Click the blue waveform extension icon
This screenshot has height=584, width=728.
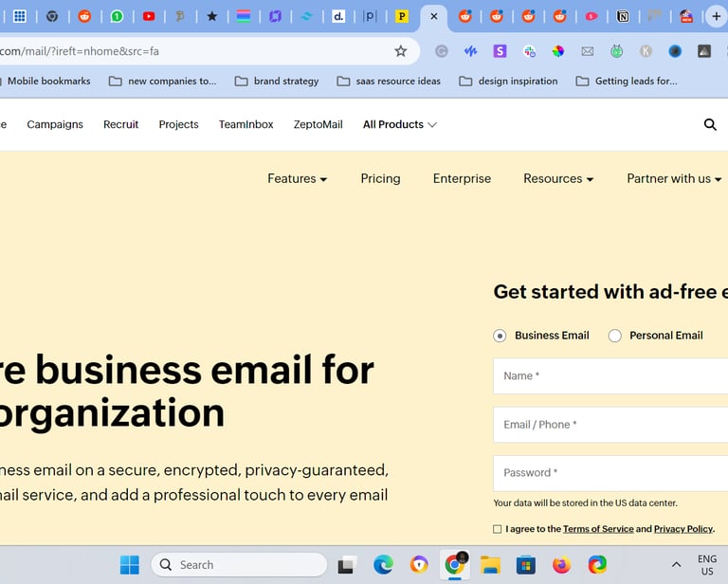[470, 51]
